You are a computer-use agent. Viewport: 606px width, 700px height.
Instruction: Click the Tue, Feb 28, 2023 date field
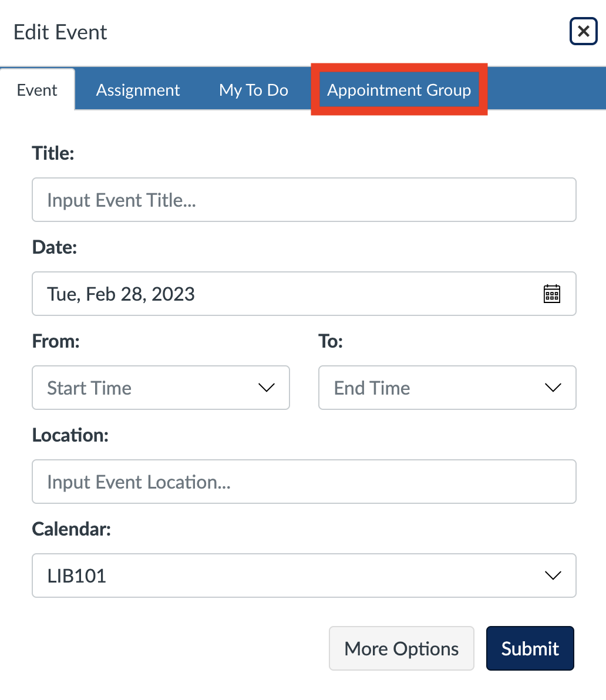point(304,294)
